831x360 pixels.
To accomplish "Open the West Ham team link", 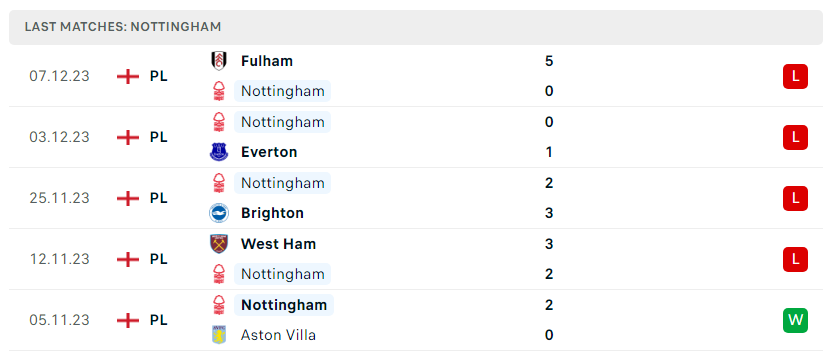I will click(x=278, y=244).
